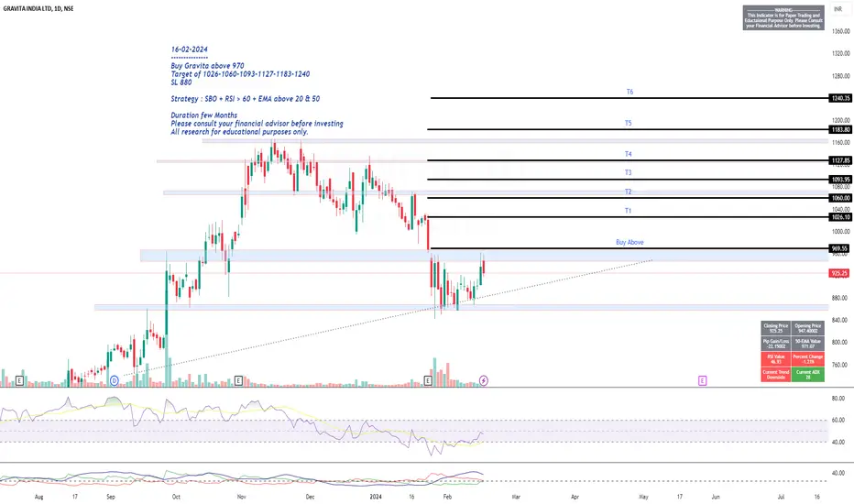
Task: Click the Dec label on time axis
Action: 310,497
